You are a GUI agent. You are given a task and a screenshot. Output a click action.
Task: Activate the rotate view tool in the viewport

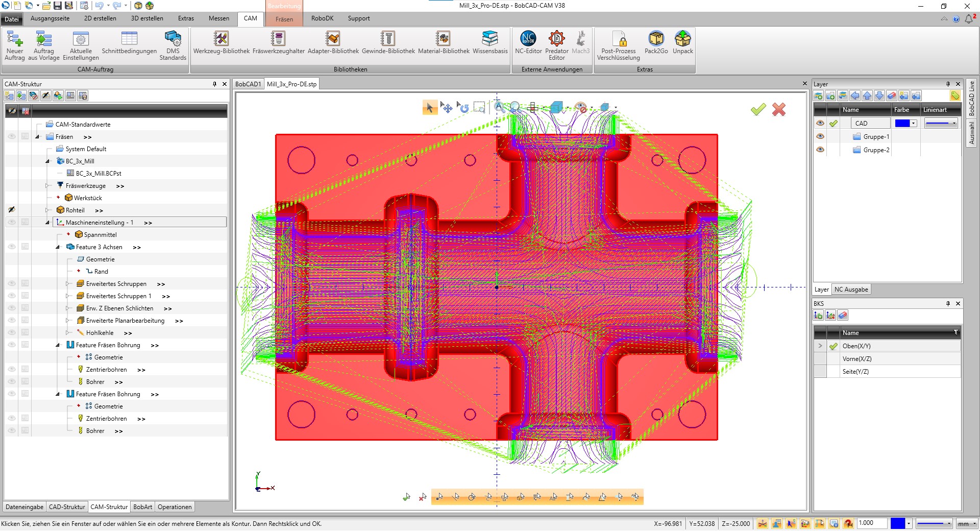pyautogui.click(x=463, y=108)
